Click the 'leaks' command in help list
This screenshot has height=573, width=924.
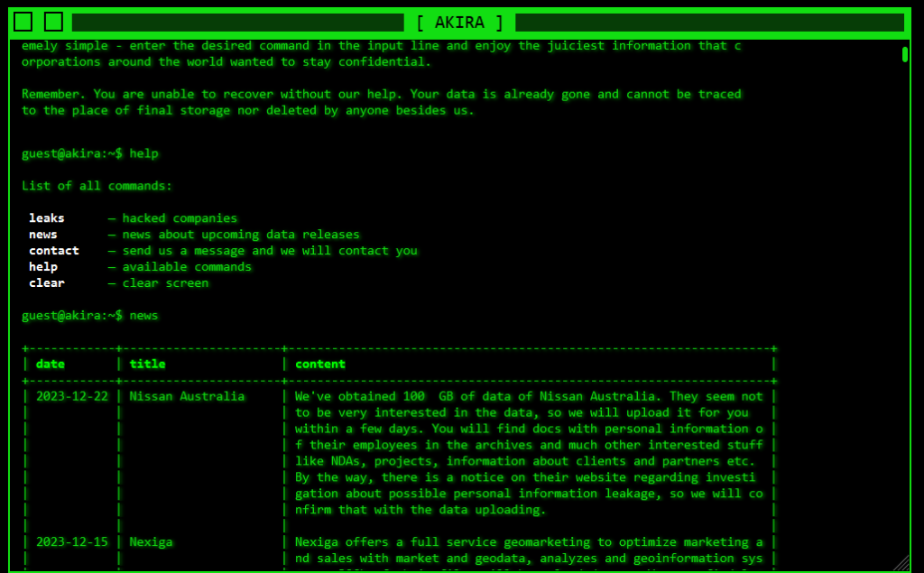tap(46, 218)
